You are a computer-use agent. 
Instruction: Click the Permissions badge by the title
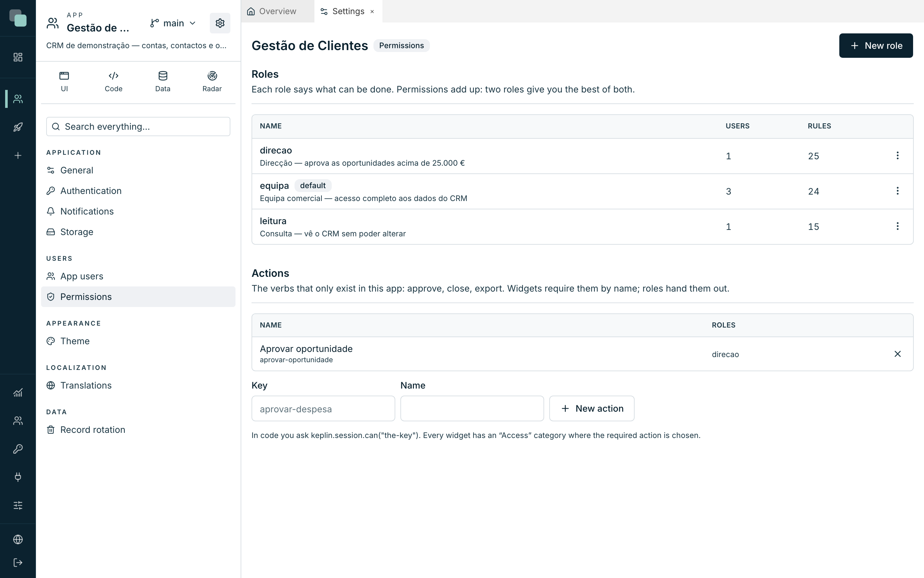401,46
